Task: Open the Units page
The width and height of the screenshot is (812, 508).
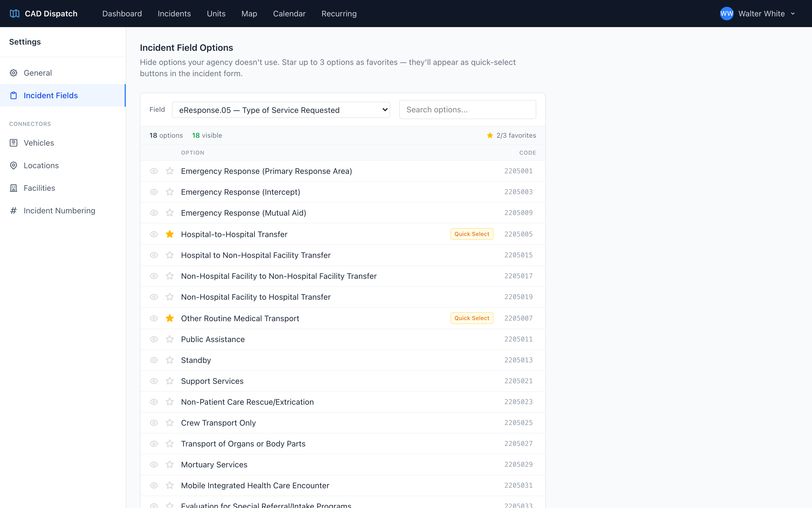Action: pyautogui.click(x=216, y=14)
